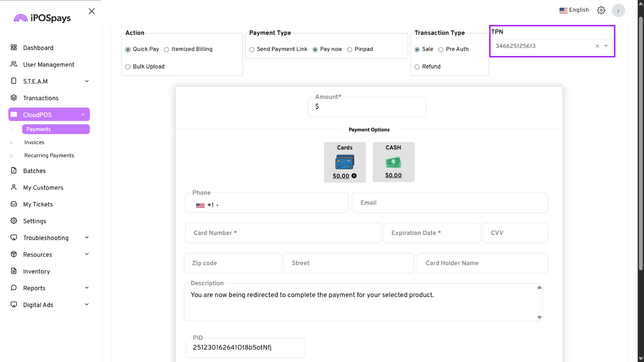Select the Itemized Billing radio button
644x362 pixels.
167,49
